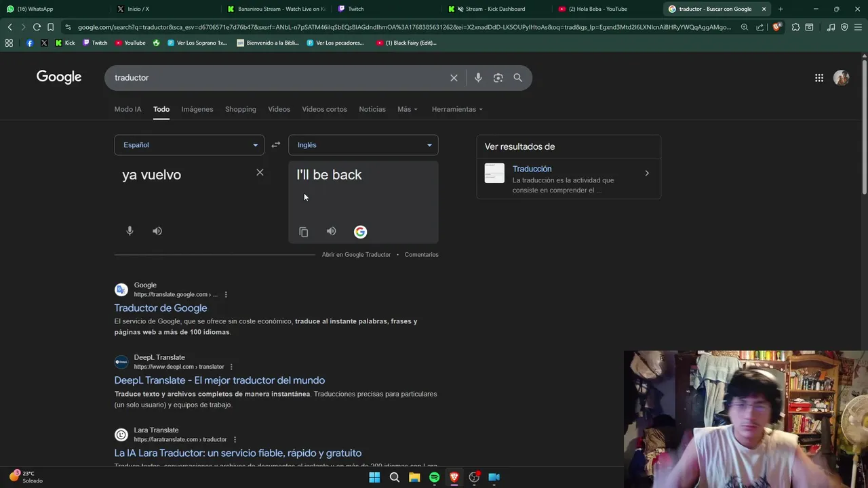
Task: Open La IA Lara Traductor result
Action: (238, 453)
